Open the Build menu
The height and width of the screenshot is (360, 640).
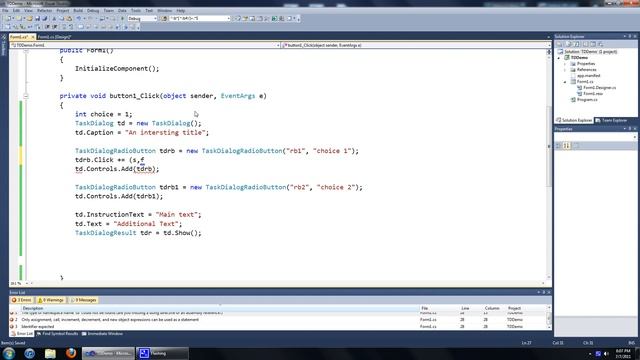pyautogui.click(x=78, y=10)
